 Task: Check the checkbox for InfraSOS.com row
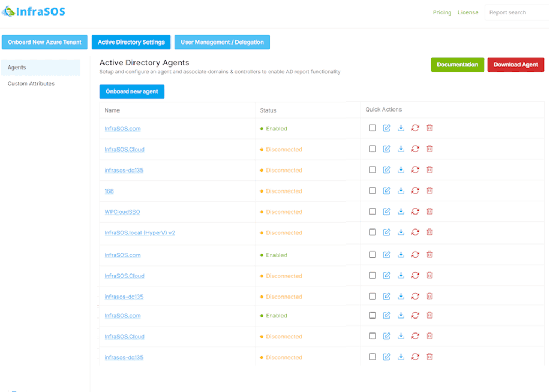coord(373,128)
